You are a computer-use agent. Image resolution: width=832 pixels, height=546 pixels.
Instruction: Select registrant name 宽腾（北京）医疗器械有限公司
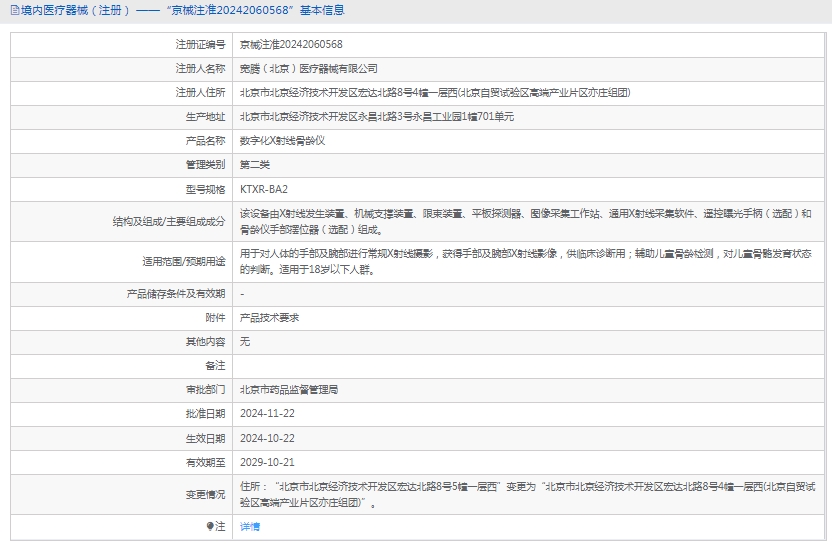pyautogui.click(x=309, y=69)
